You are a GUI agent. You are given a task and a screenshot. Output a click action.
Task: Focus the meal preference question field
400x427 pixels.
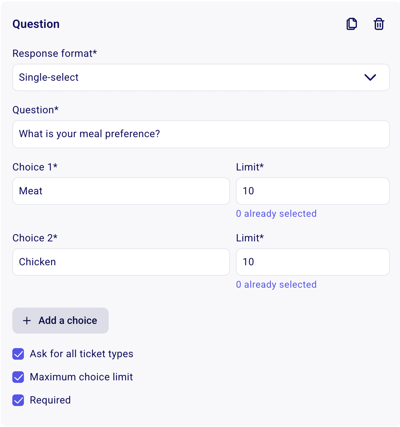[201, 134]
